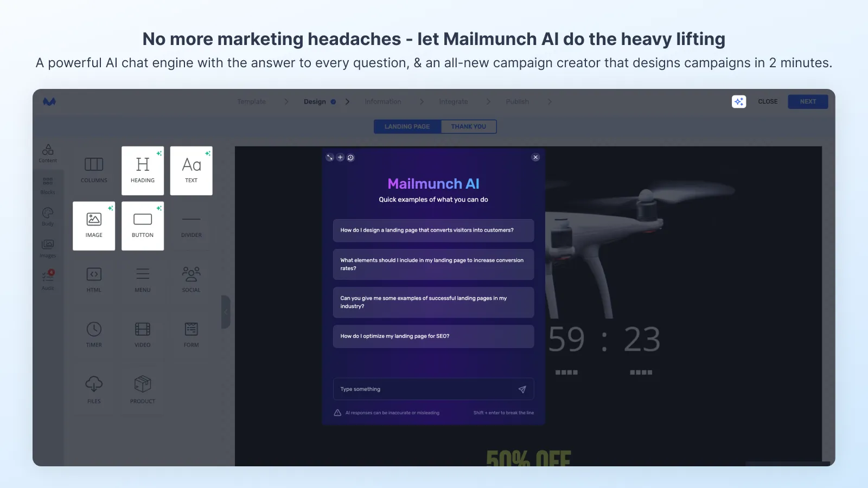Screen dimensions: 868x488
Task: Choose the 'design a landing page that converts' example
Action: 433,230
